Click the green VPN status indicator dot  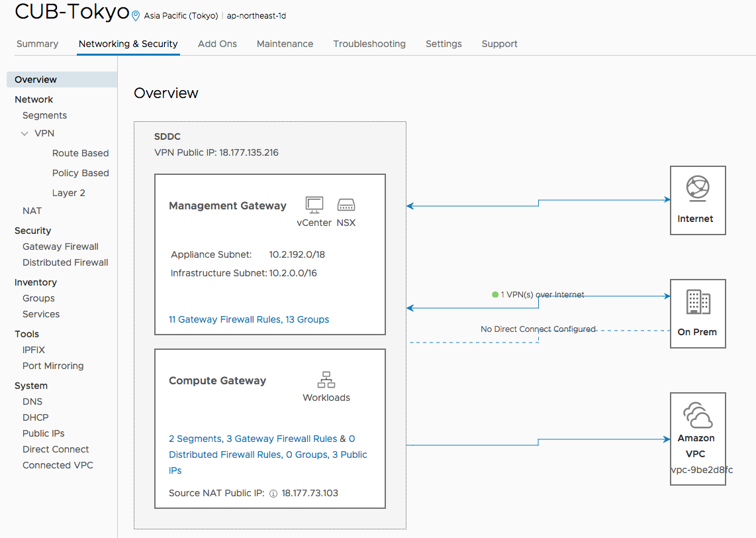pyautogui.click(x=495, y=294)
